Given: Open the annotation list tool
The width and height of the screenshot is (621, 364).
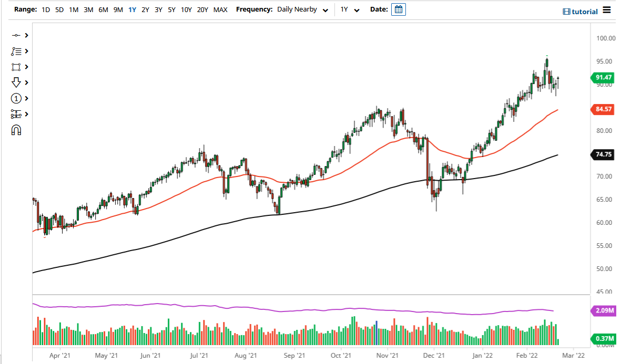Looking at the screenshot, I should 16,51.
